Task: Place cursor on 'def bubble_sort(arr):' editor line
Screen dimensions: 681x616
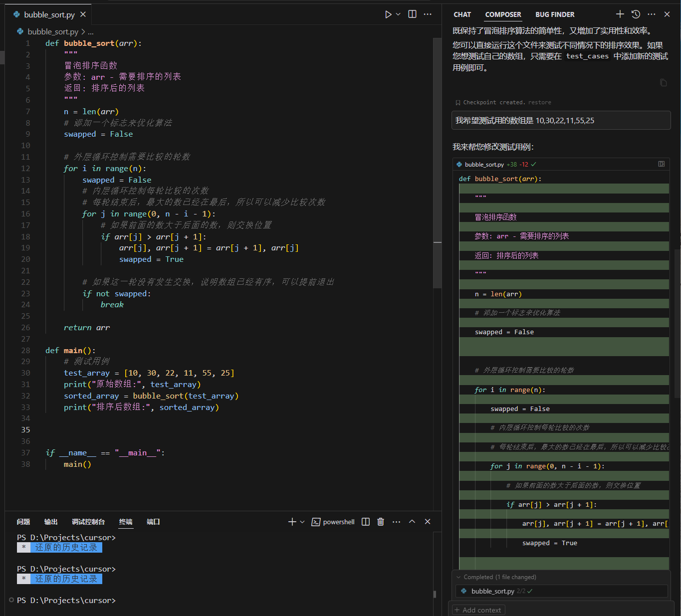Action: (94, 43)
